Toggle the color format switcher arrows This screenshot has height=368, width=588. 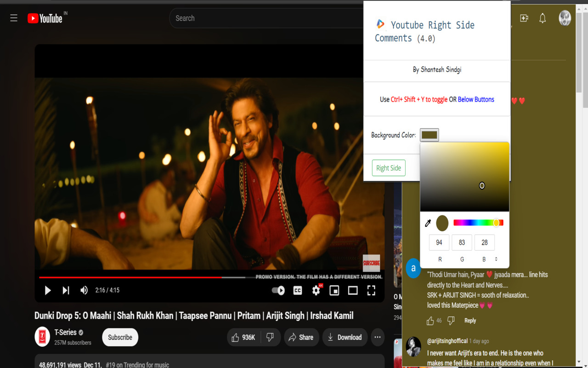(496, 259)
